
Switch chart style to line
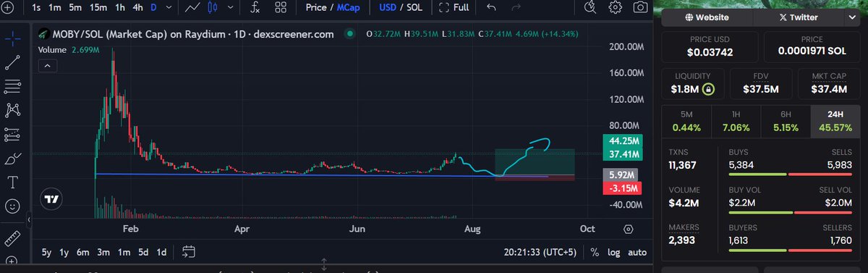click(x=192, y=8)
